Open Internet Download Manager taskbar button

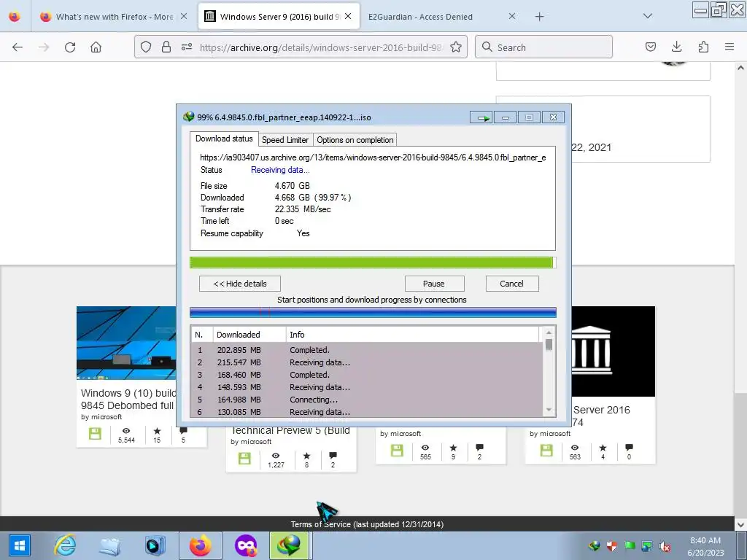(290, 545)
